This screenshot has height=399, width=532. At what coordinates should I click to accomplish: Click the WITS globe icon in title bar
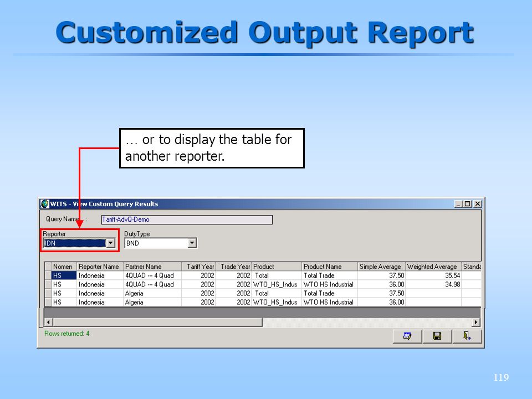coord(44,204)
